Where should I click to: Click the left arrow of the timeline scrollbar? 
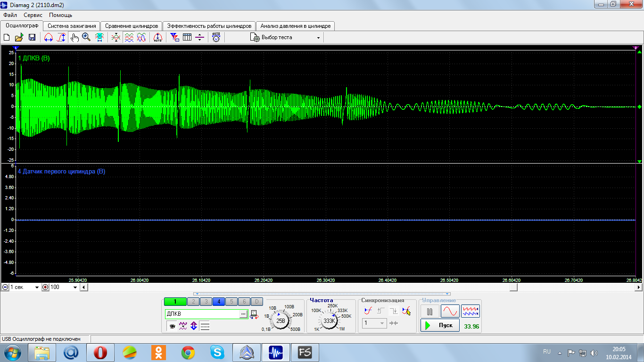pyautogui.click(x=83, y=287)
